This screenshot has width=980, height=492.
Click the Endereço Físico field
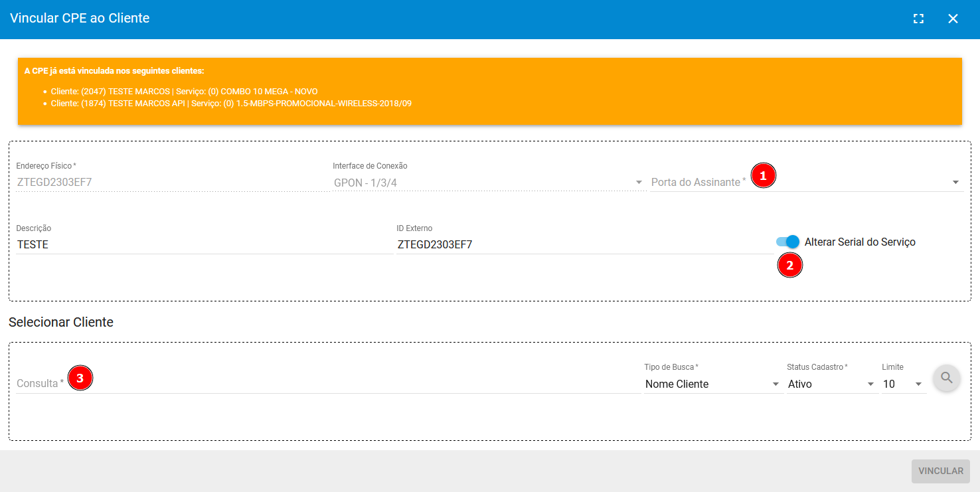tap(173, 182)
